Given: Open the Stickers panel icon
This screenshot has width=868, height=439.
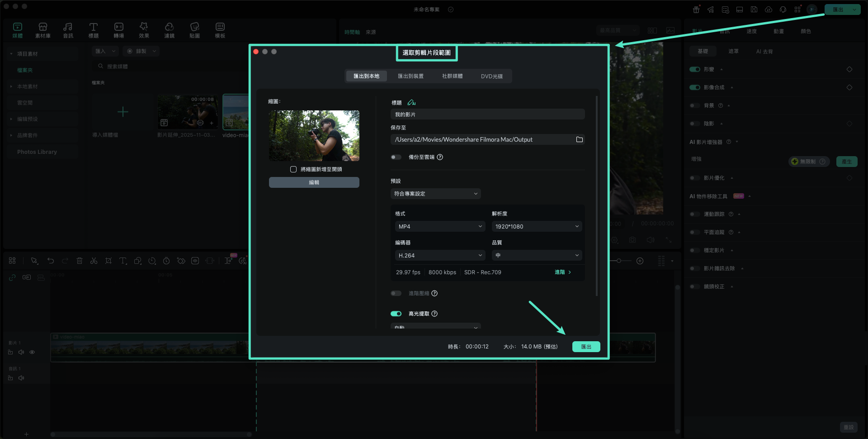Looking at the screenshot, I should coord(194,30).
